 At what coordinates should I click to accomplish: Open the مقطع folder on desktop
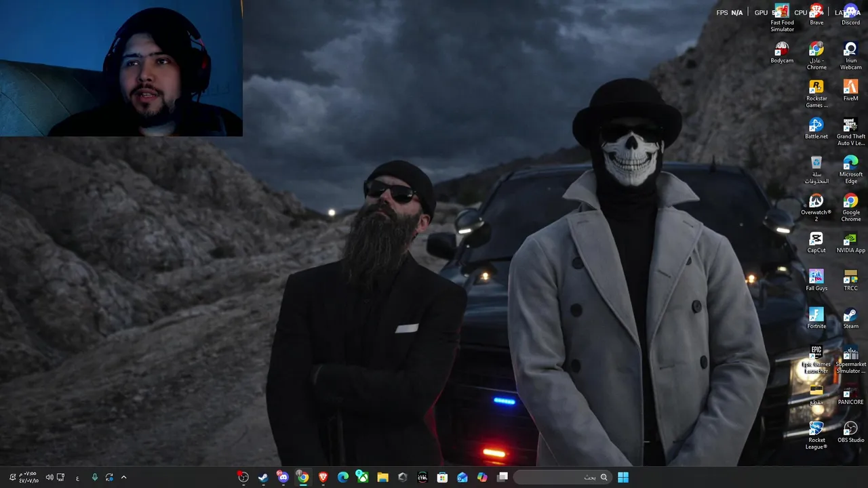(x=816, y=394)
